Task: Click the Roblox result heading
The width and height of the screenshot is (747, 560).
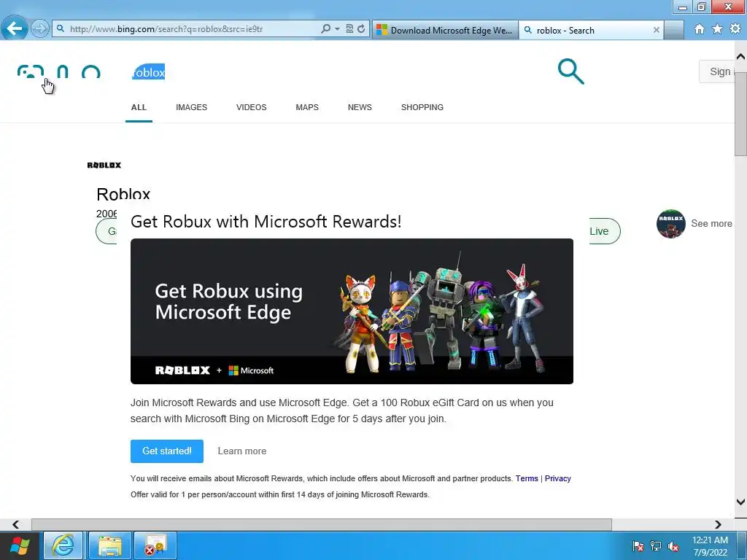Action: tap(123, 194)
